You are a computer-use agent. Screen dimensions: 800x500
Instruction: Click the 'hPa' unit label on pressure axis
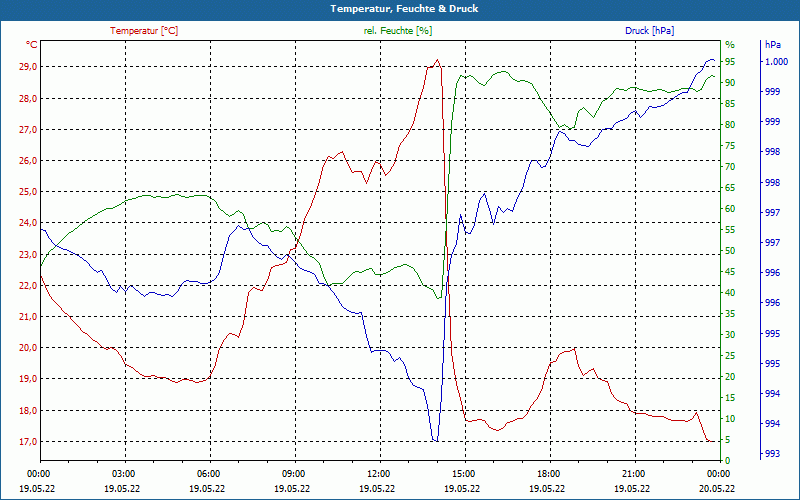pos(772,45)
